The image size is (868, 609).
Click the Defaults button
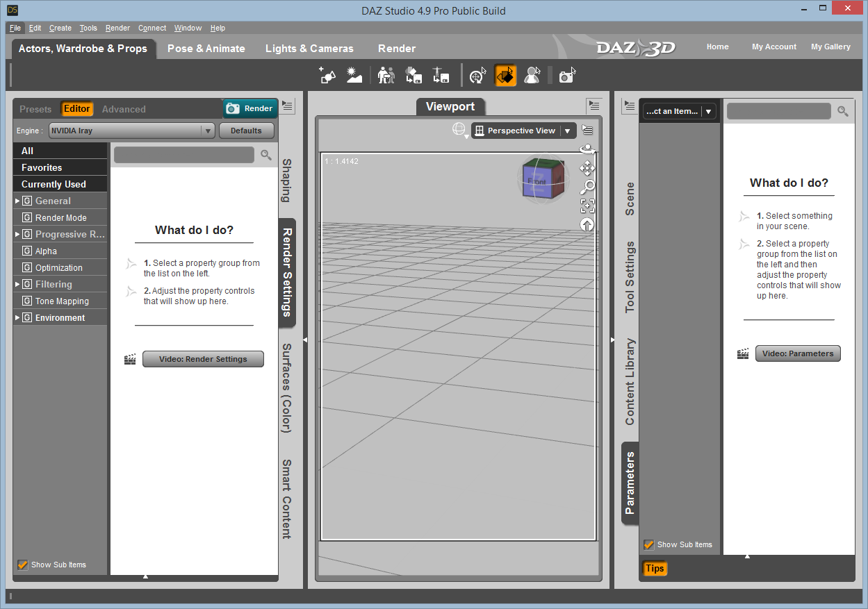tap(247, 131)
